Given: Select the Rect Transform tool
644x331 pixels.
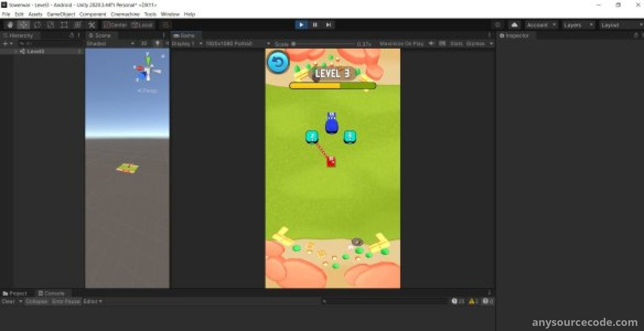Looking at the screenshot, I should [64, 25].
